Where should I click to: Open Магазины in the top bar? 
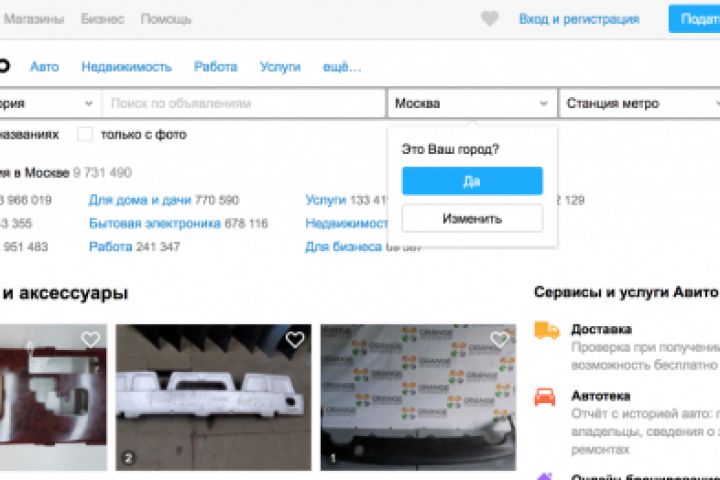click(34, 19)
